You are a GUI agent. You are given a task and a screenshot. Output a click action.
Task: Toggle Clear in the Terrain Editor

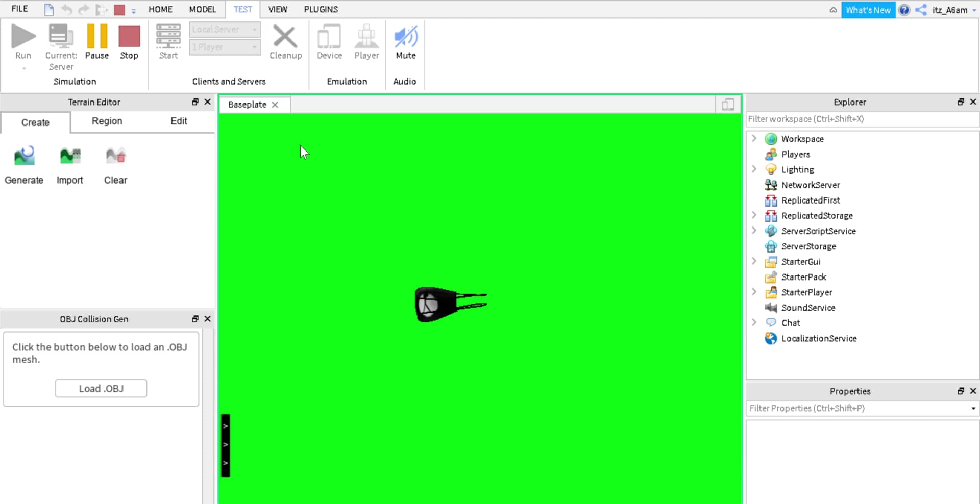(115, 163)
